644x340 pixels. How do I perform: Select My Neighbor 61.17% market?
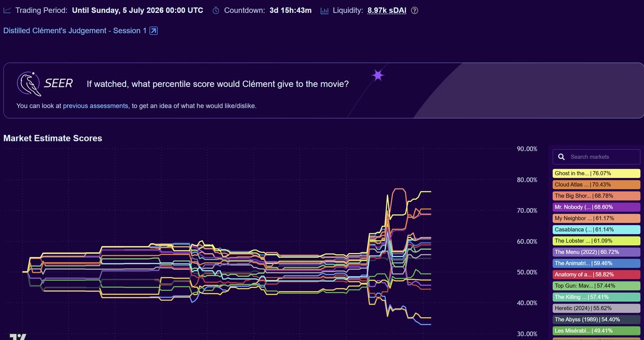tap(596, 218)
